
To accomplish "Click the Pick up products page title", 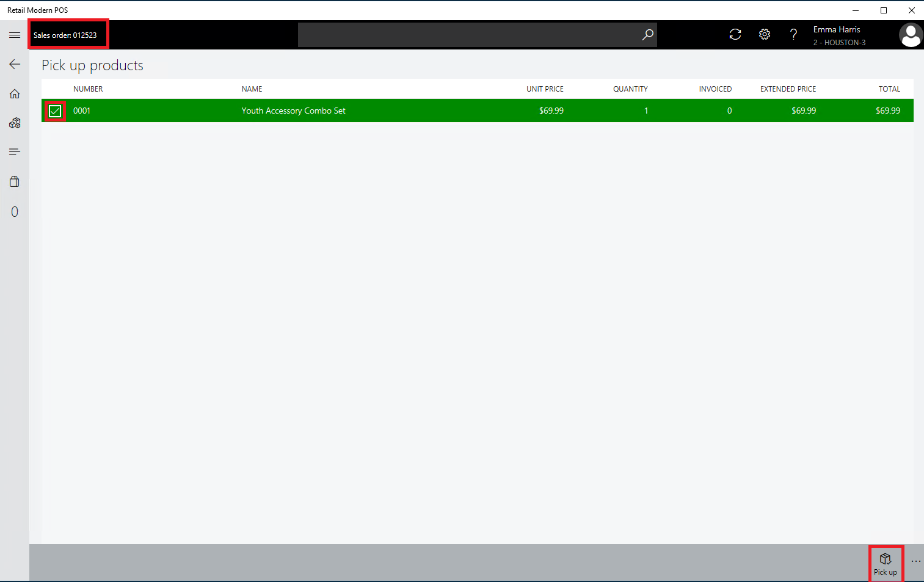I will (92, 65).
